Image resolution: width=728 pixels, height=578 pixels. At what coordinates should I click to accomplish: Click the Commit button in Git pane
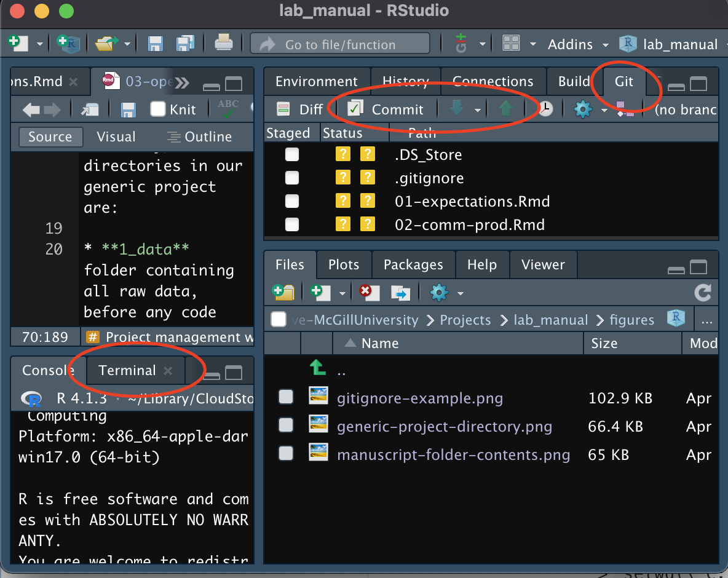(x=386, y=109)
